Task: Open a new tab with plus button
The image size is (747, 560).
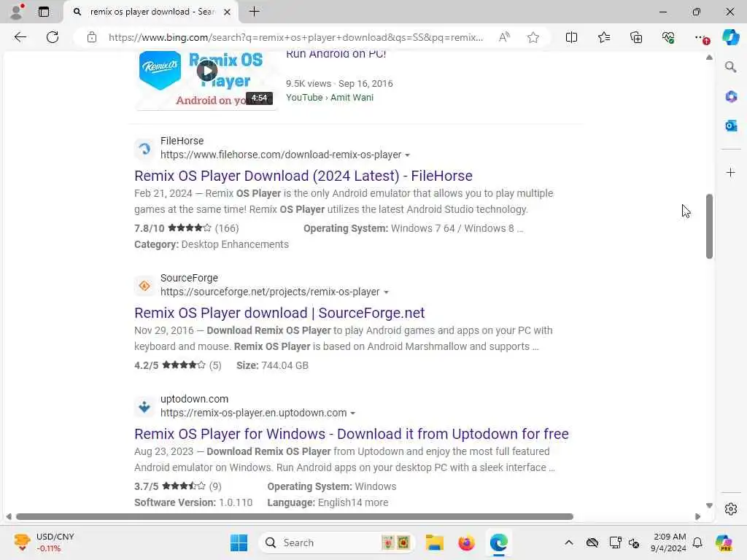Action: pyautogui.click(x=255, y=12)
